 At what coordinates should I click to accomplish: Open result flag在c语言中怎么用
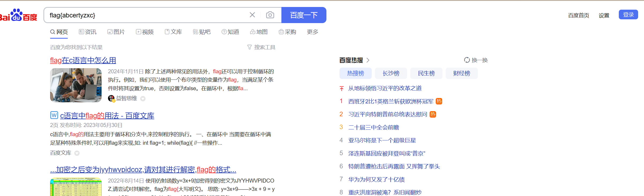83,60
